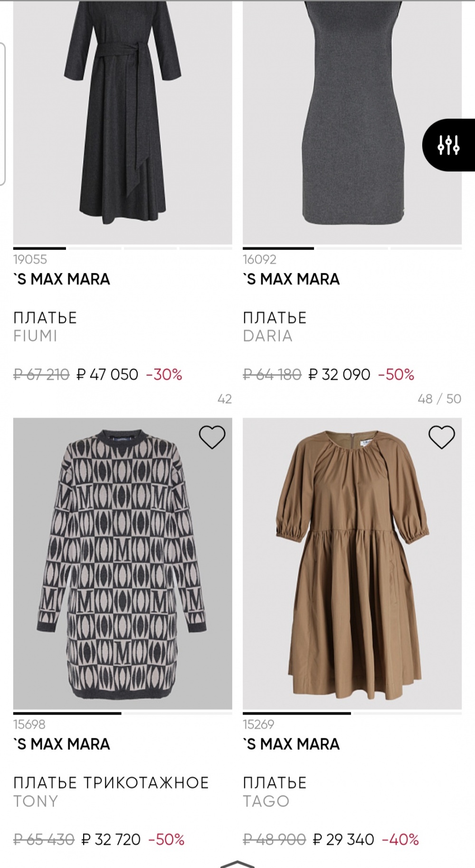Click 'S MAX MARA brand above Daria
The height and width of the screenshot is (868, 475).
291,279
